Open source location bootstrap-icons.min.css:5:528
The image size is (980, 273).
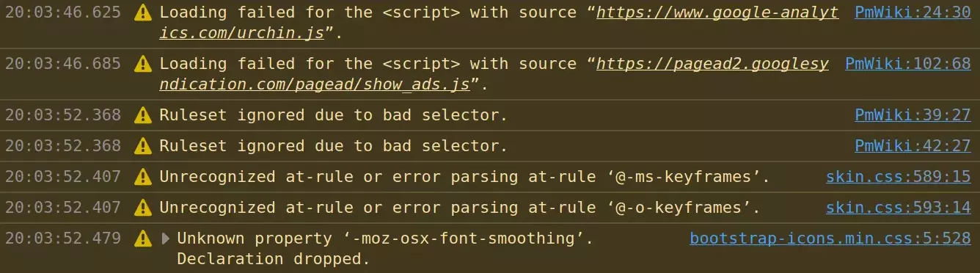coord(830,239)
